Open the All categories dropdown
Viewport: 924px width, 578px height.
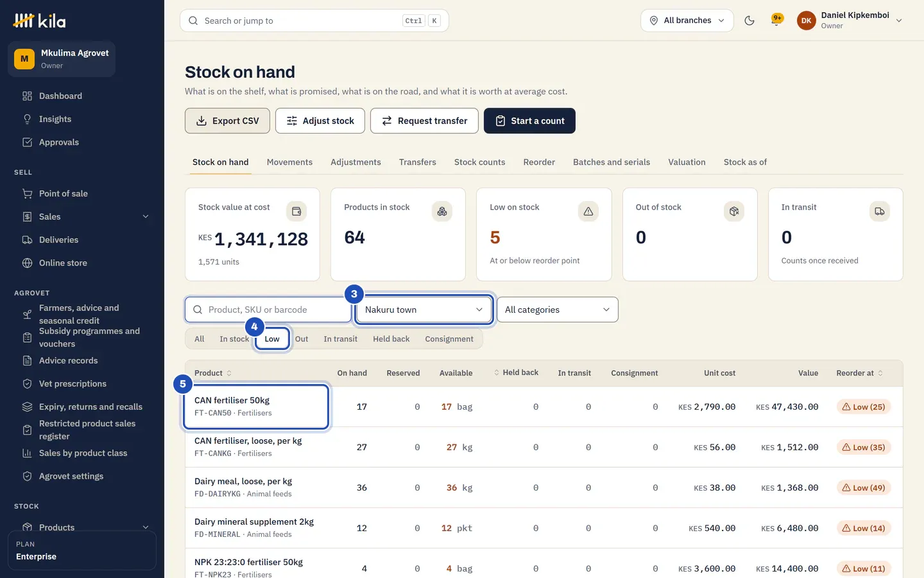click(558, 310)
